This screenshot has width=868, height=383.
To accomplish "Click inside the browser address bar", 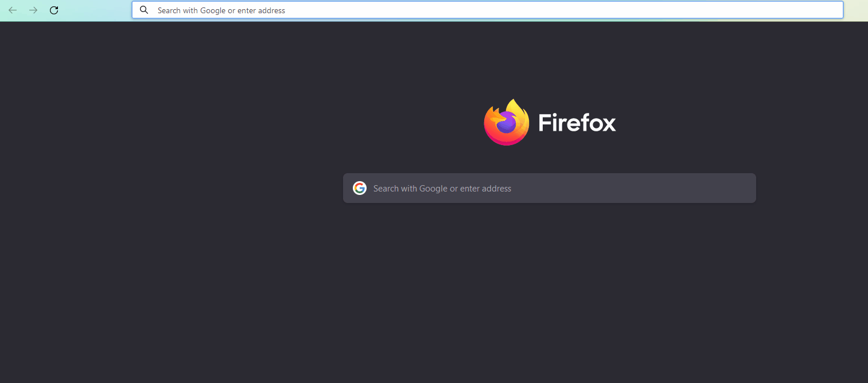I will pos(402,10).
